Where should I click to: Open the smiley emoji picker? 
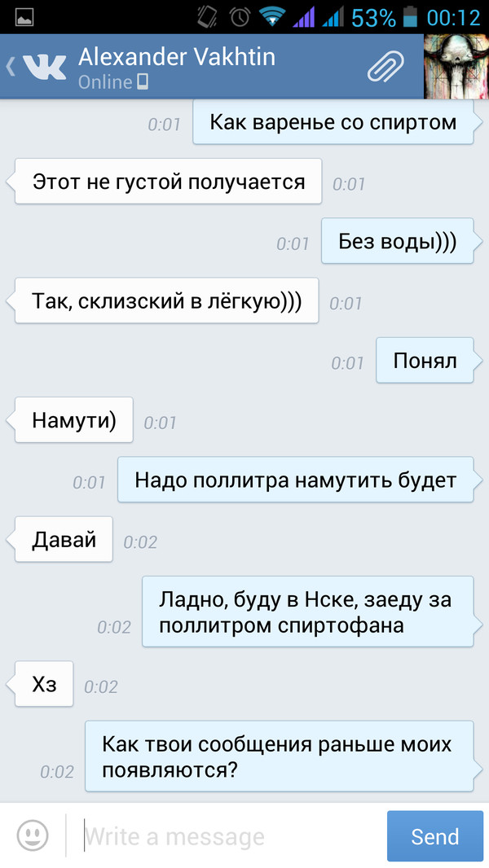[33, 835]
